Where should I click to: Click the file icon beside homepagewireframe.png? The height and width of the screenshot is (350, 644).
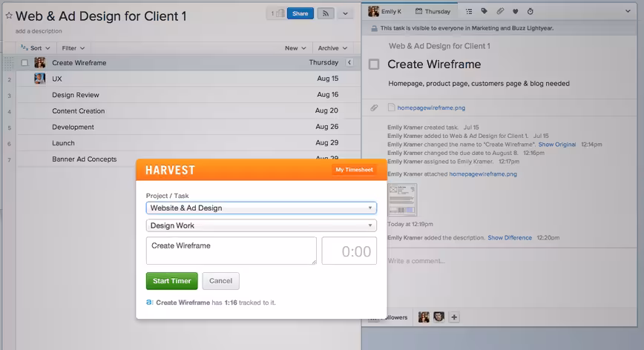coord(392,108)
